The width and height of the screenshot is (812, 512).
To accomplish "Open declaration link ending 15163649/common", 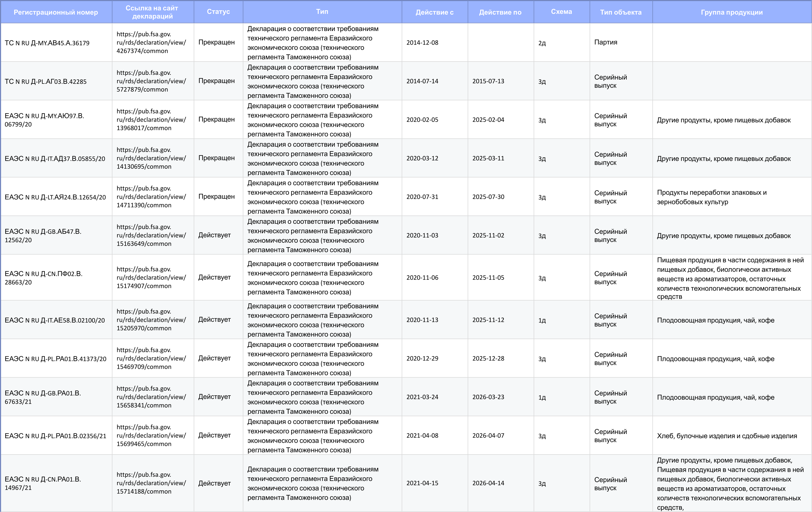I will [x=151, y=235].
